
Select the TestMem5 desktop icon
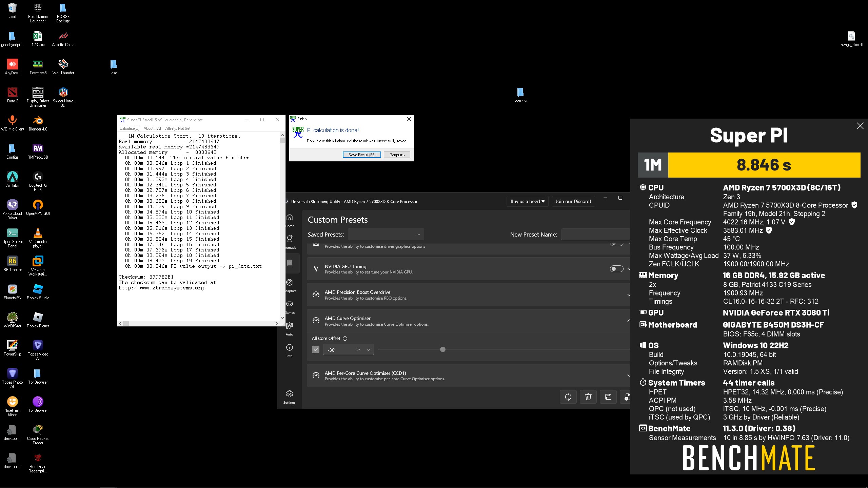38,67
